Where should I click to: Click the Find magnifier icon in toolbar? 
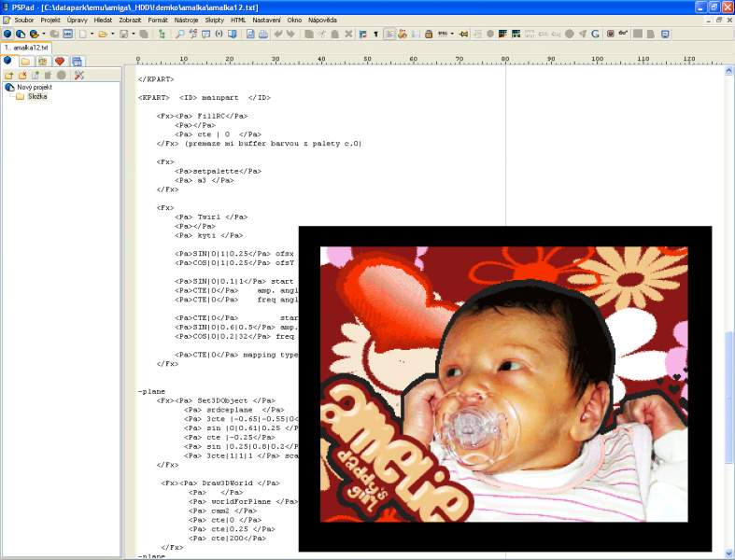click(x=179, y=34)
